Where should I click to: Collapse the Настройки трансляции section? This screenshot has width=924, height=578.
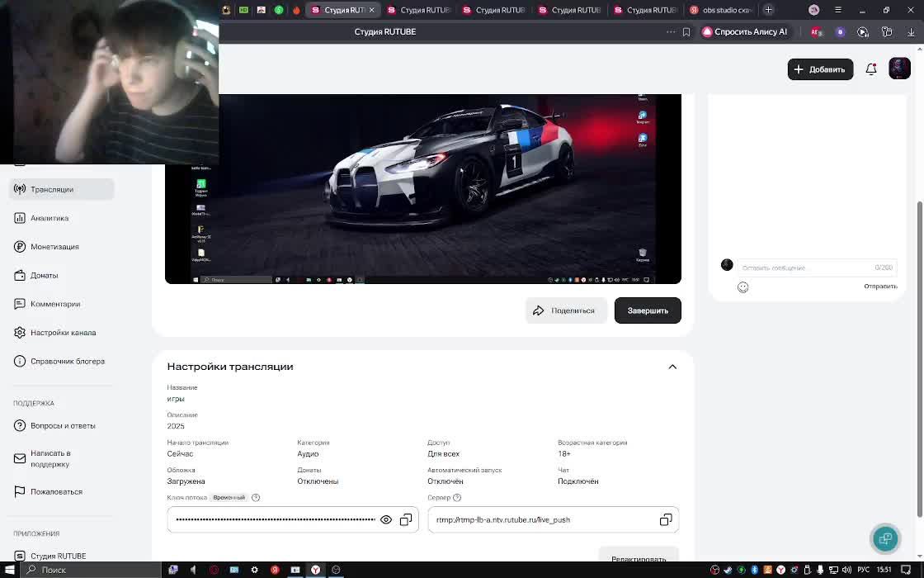pyautogui.click(x=672, y=367)
